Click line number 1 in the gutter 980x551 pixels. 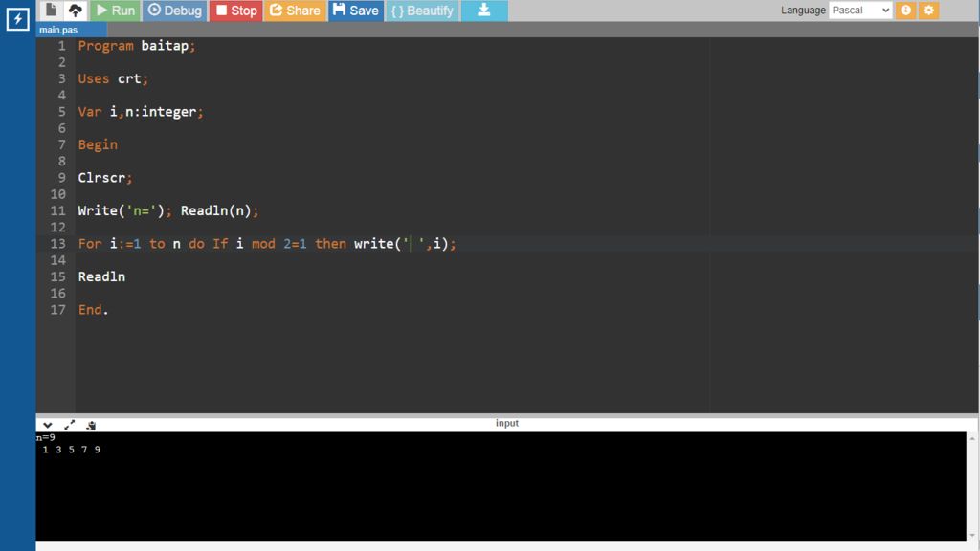tap(61, 46)
